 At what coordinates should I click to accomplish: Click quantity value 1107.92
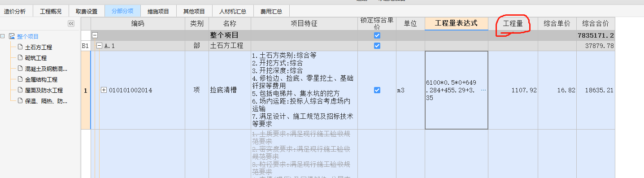point(524,90)
